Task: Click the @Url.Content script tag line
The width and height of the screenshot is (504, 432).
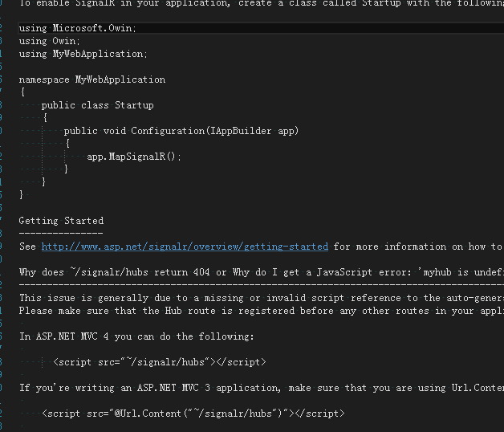Action: 193,414
